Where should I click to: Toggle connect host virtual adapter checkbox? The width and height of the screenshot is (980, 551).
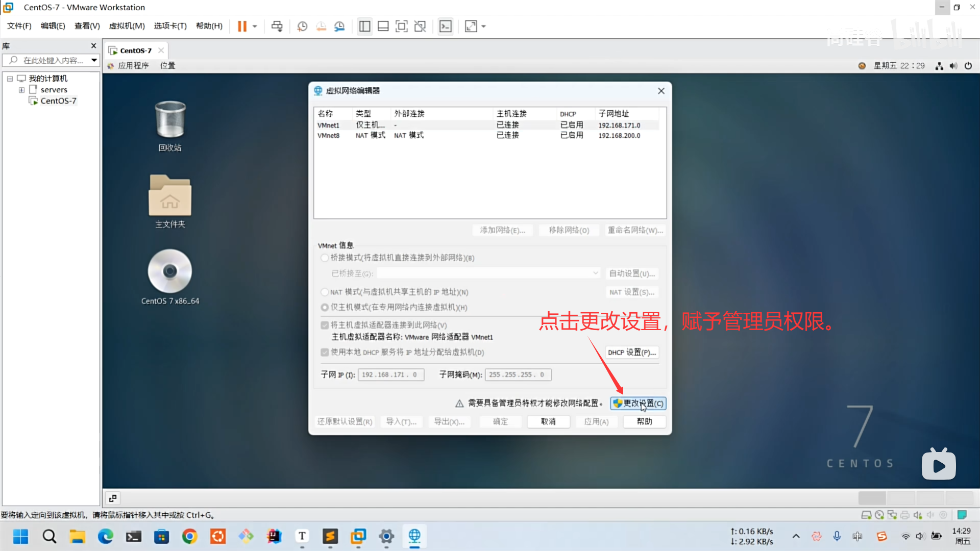point(325,325)
